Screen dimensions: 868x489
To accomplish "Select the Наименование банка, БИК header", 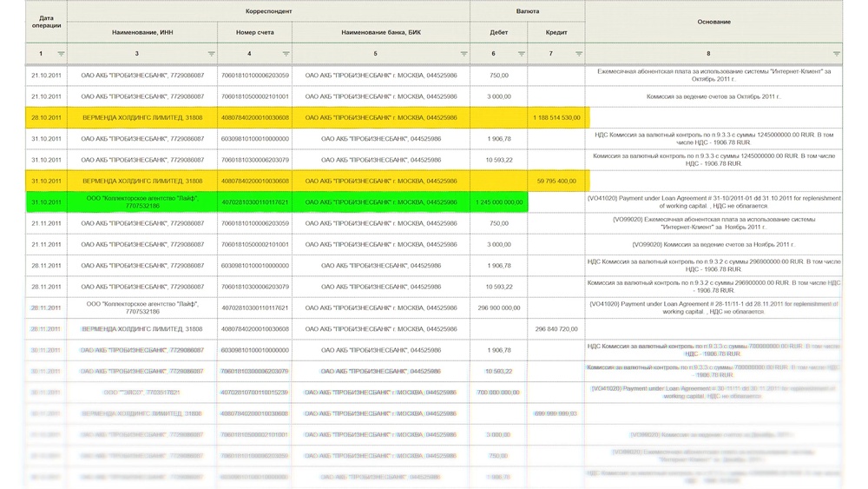I will click(381, 32).
